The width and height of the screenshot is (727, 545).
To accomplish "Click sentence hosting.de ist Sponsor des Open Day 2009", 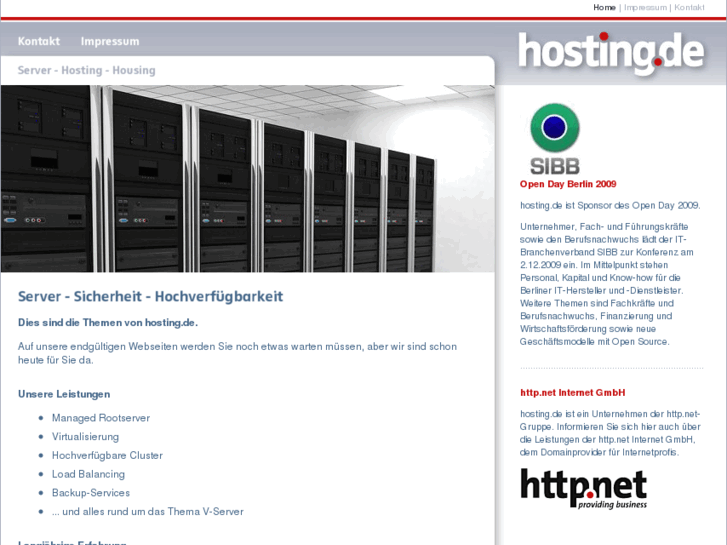I will [610, 205].
